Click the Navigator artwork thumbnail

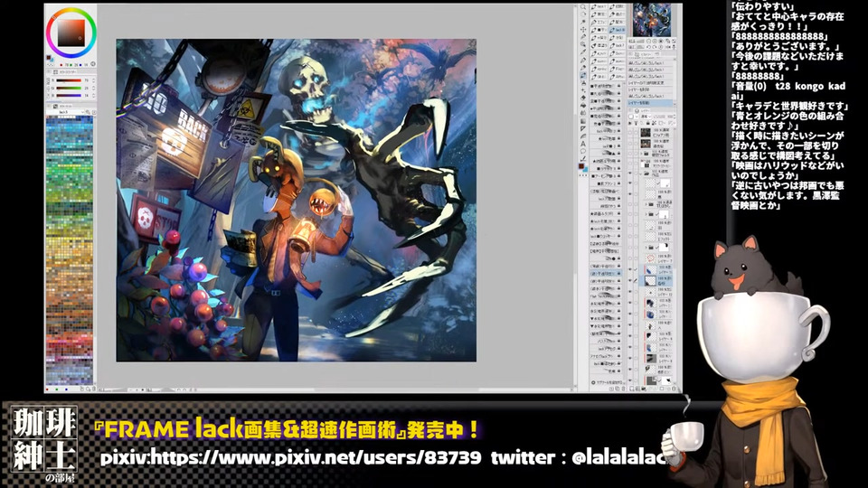click(x=652, y=19)
